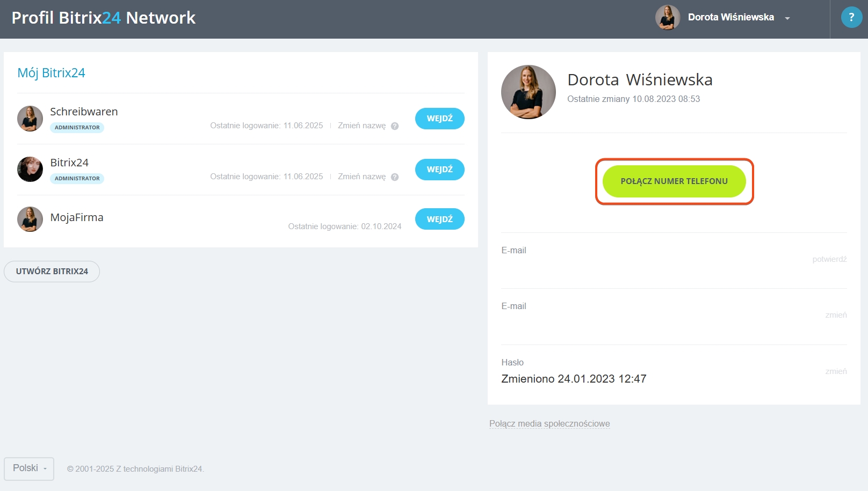The image size is (868, 491).
Task: Click the Bitrix24 account avatar
Action: 30,170
